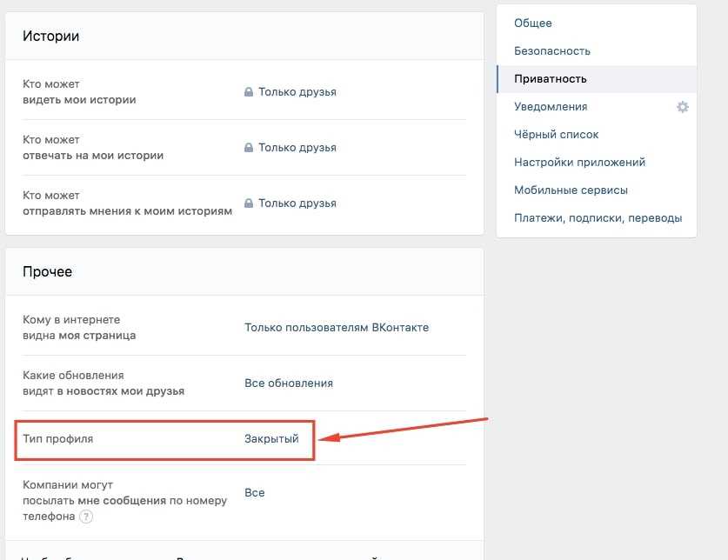Click the gear icon next to Уведомления
Image resolution: width=728 pixels, height=560 pixels.
683,107
